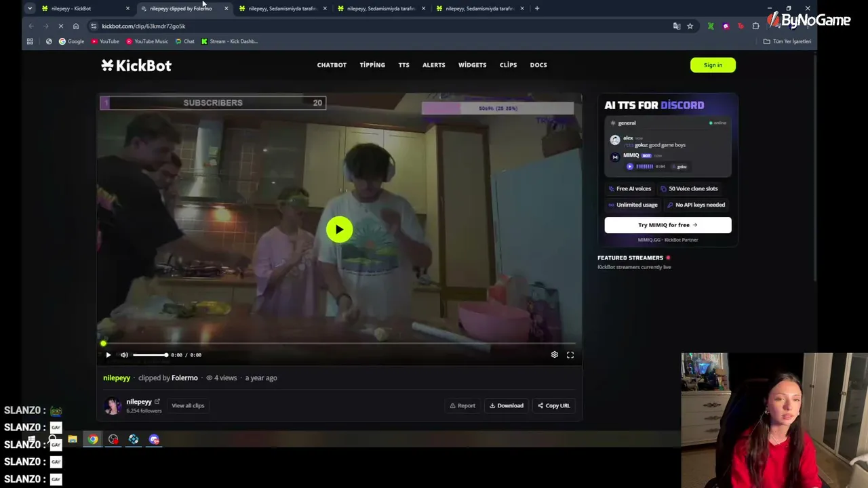Toggle fullscreen for the clip
Image resolution: width=868 pixels, height=488 pixels.
click(x=570, y=354)
